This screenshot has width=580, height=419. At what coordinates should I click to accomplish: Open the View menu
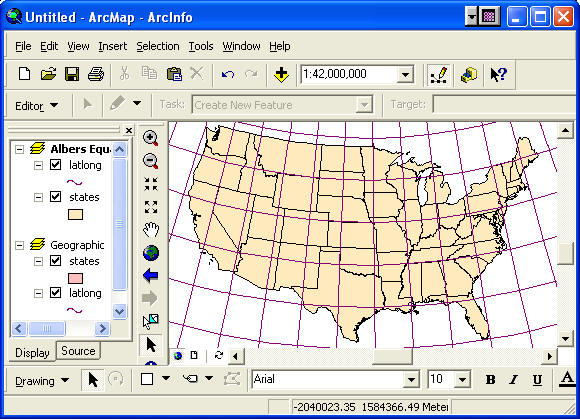(78, 46)
